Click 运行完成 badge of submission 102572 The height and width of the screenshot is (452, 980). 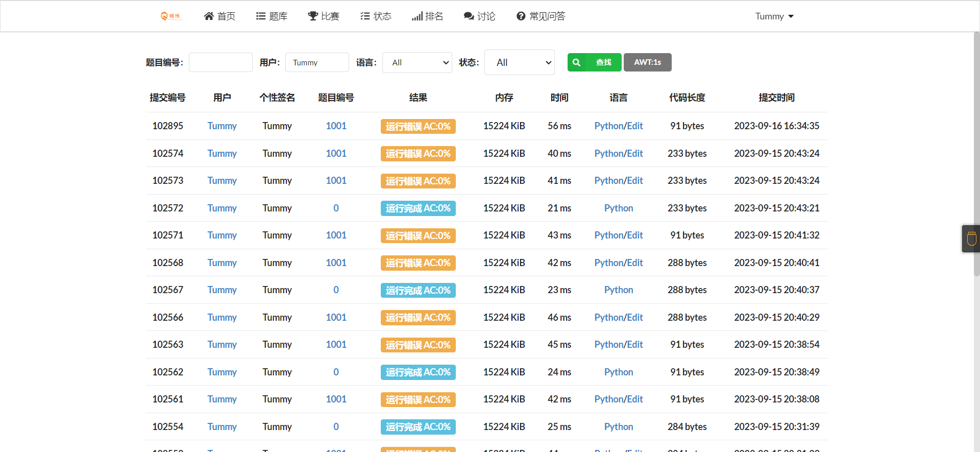[418, 208]
